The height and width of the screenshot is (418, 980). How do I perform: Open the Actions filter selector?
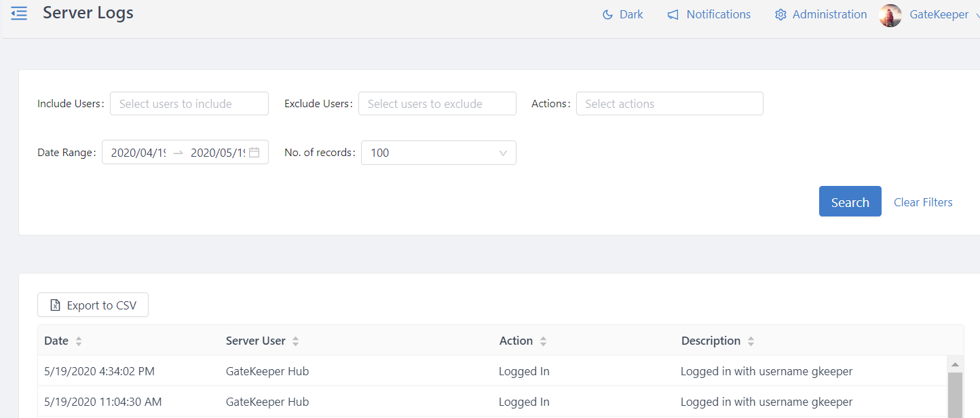[x=669, y=104]
